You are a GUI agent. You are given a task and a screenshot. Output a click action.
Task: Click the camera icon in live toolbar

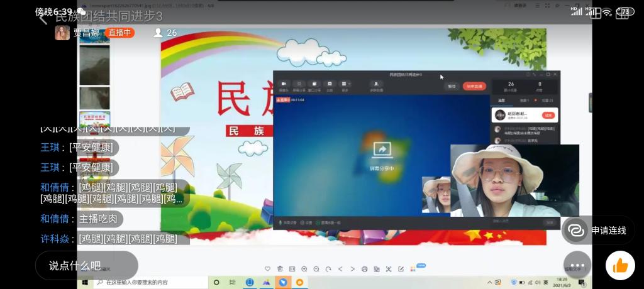point(284,85)
